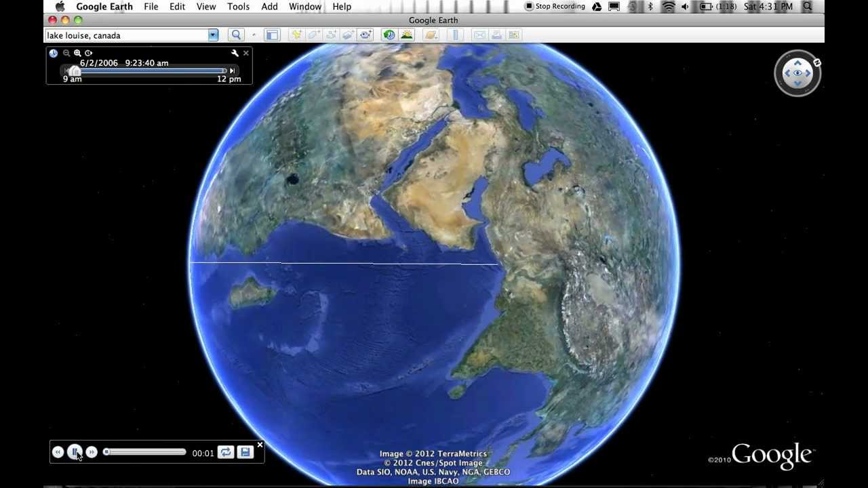Zoom out the time slider range
The image size is (868, 488).
(66, 53)
